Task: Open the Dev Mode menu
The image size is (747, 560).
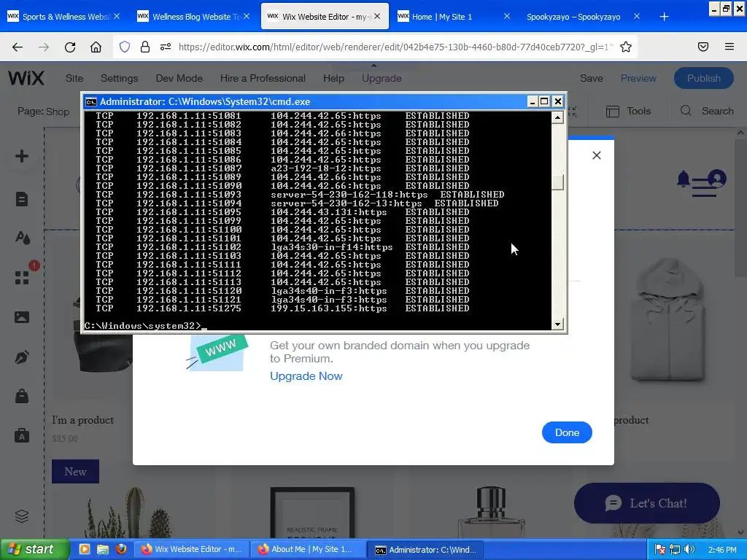Action: tap(179, 78)
